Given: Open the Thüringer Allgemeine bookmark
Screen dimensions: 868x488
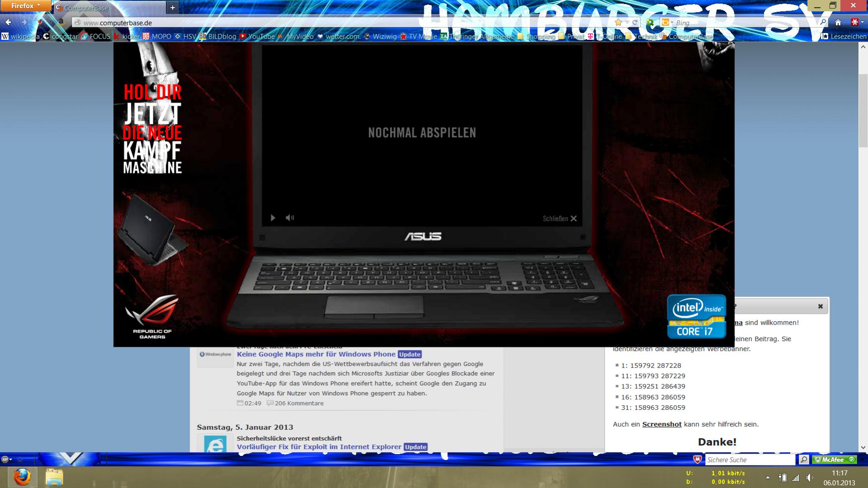Looking at the screenshot, I should coord(477,37).
